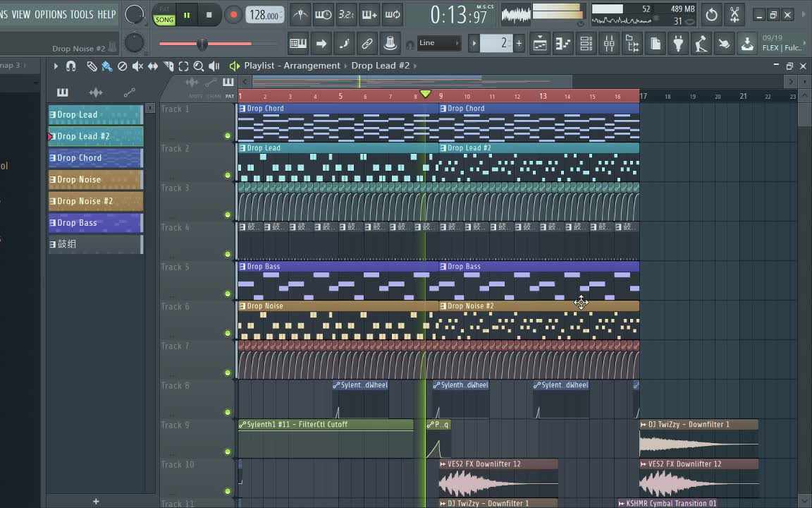Open the TOOLS menu

(x=82, y=14)
